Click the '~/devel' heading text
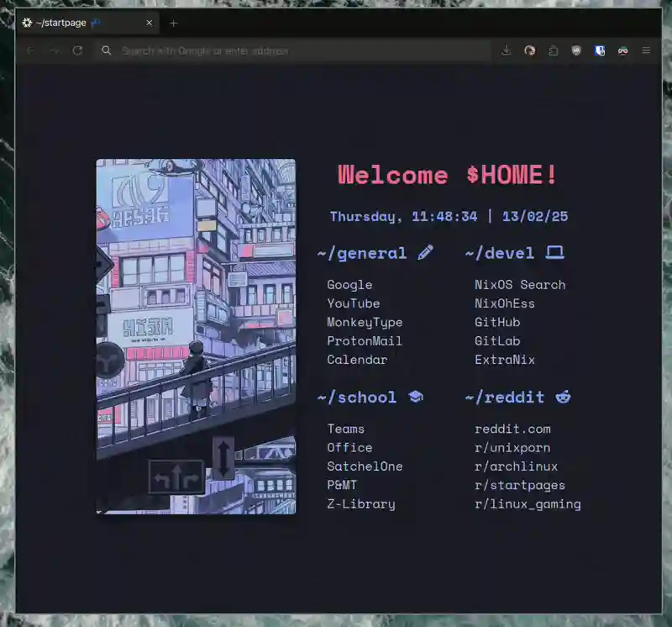The height and width of the screenshot is (627, 672). 500,253
